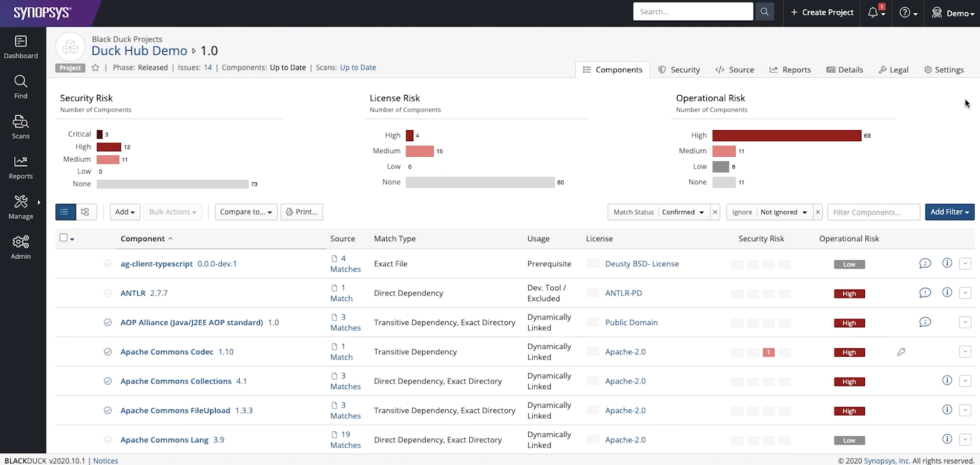Image resolution: width=980 pixels, height=465 pixels.
Task: Click the Duck Hub Demo project cube icon
Action: [70, 47]
